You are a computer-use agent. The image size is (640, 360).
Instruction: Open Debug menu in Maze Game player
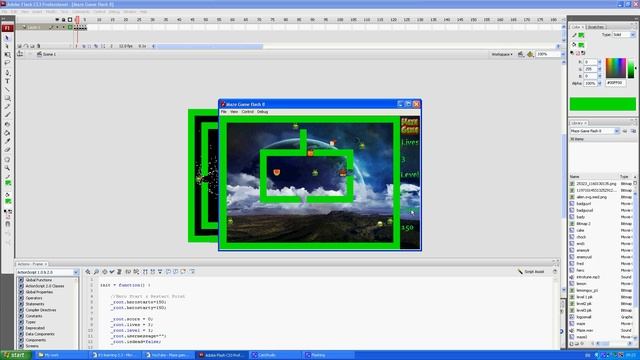pos(262,112)
